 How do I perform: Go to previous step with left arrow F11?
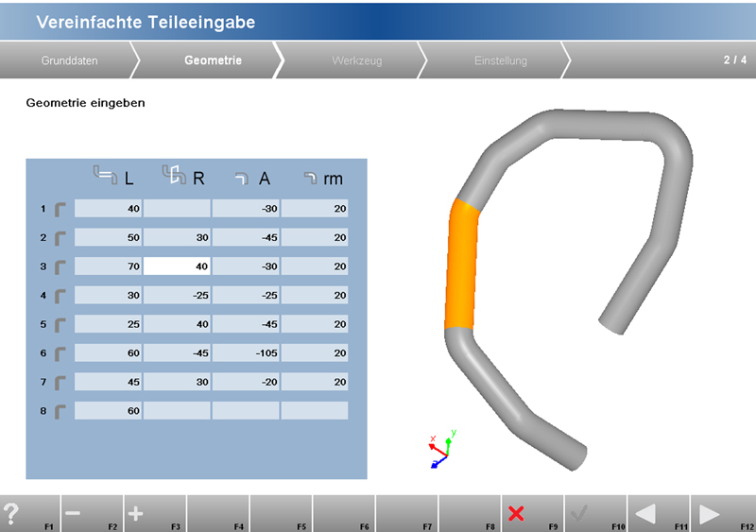pos(659,514)
